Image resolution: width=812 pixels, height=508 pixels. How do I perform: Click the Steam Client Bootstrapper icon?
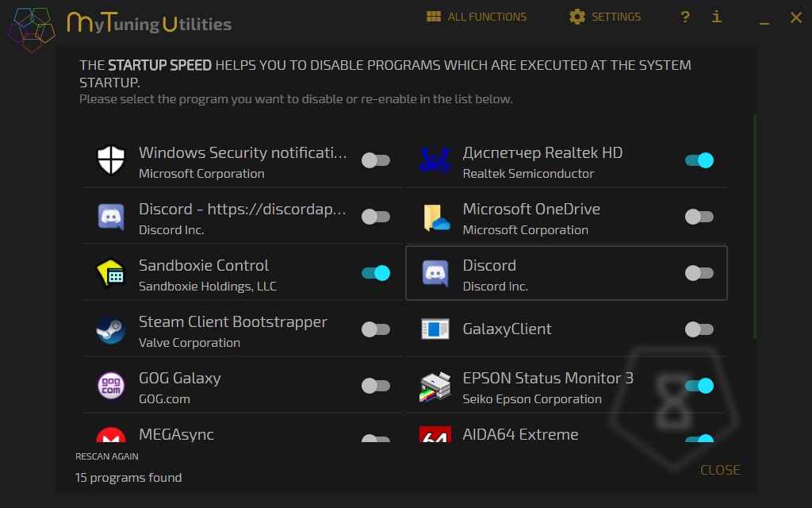[x=111, y=329]
